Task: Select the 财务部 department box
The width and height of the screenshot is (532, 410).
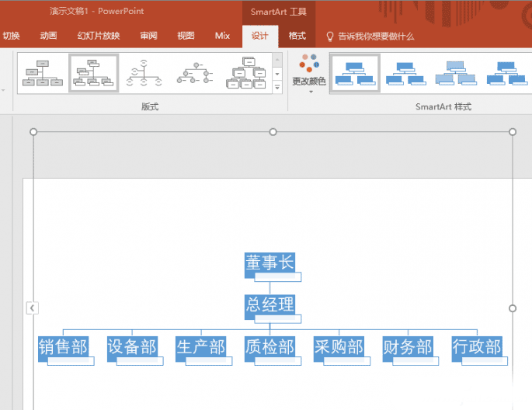Action: coord(408,347)
